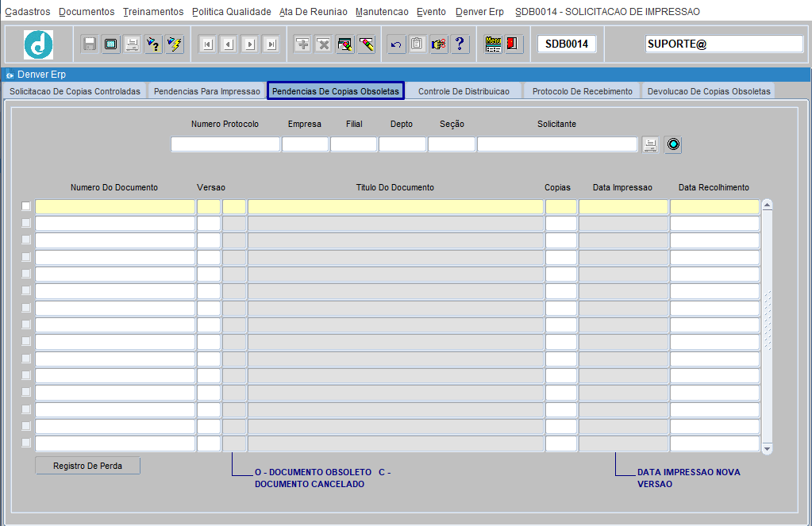Open the Evento menu
The image size is (812, 526).
click(x=431, y=11)
